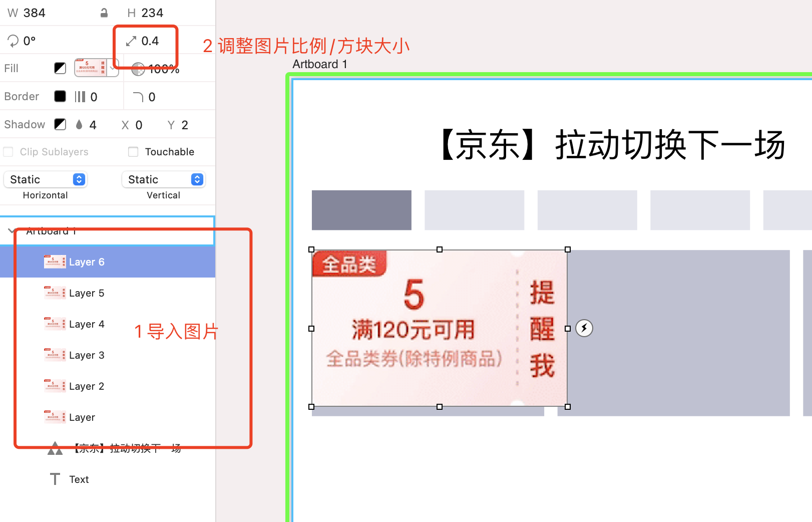Click the Artboard 1 title above the canvas
This screenshot has height=522, width=812.
(320, 64)
